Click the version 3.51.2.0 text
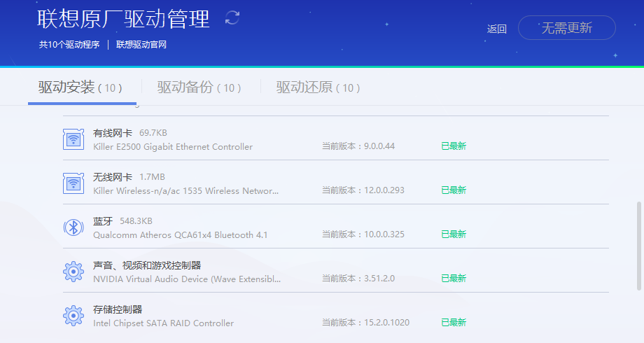This screenshot has width=644, height=343. click(379, 279)
